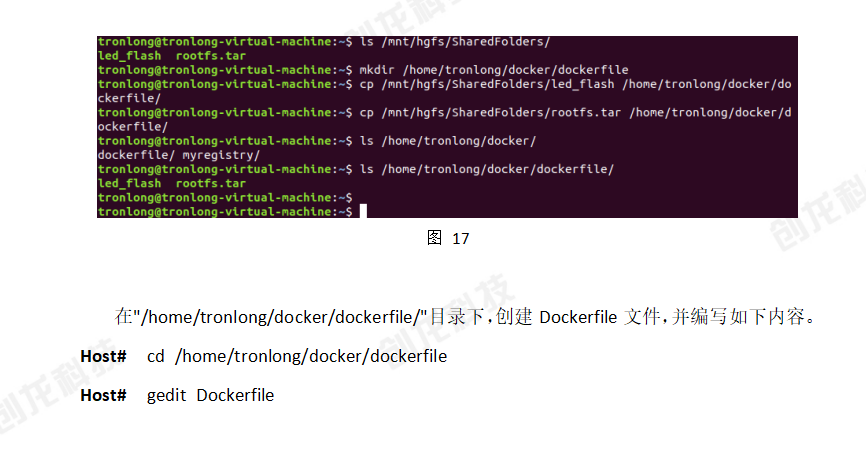The width and height of the screenshot is (866, 464).
Task: Click the figure caption '图 17'
Action: tap(448, 238)
